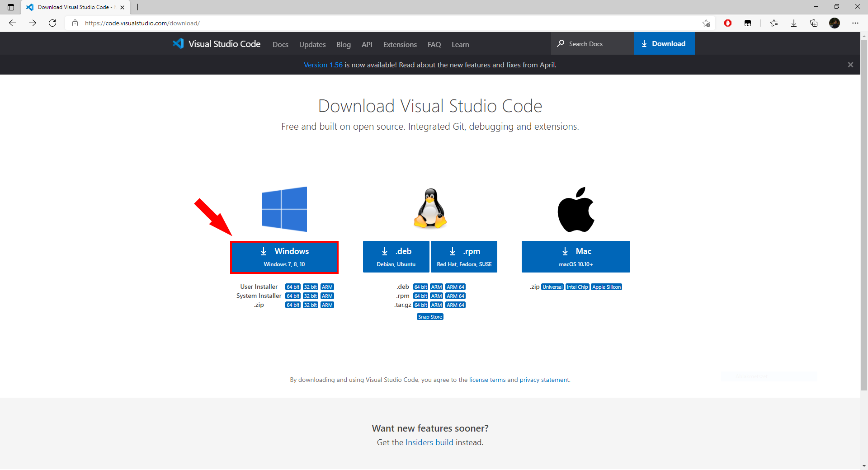868x470 pixels.
Task: Dismiss the version 1.56 banner
Action: click(850, 65)
